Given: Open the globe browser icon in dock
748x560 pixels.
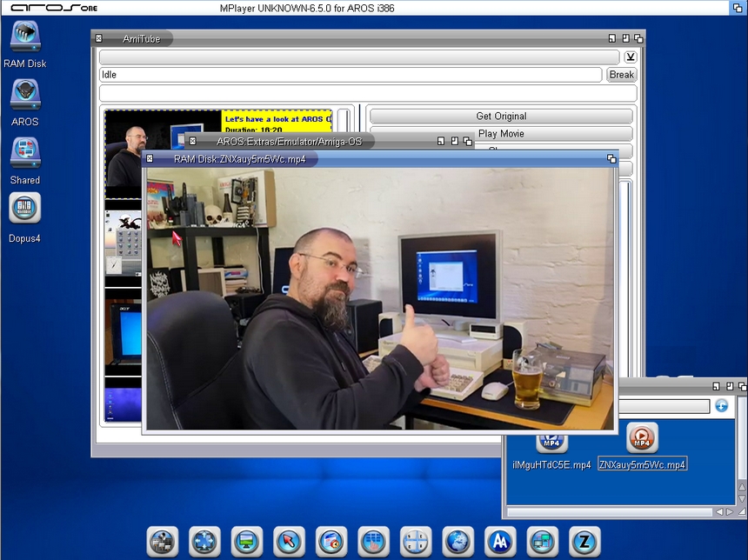Looking at the screenshot, I should (457, 542).
